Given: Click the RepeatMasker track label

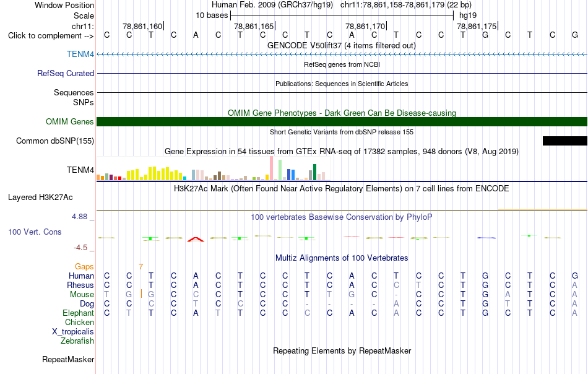Looking at the screenshot, I should coord(68,360).
